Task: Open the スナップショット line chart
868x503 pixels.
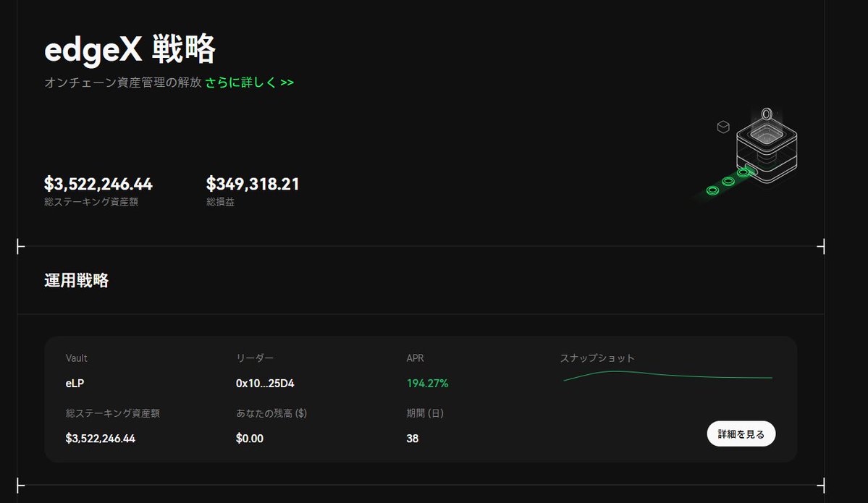Action: 667,376
